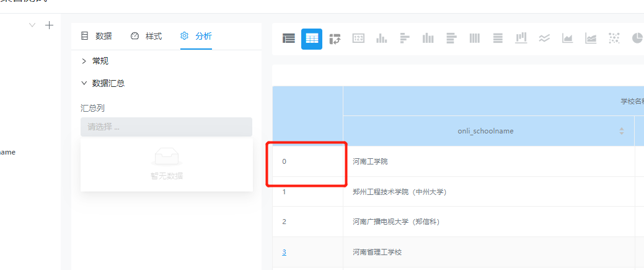The width and height of the screenshot is (644, 270).
Task: Pick the percent stacked column chart icon
Action: [x=475, y=38]
